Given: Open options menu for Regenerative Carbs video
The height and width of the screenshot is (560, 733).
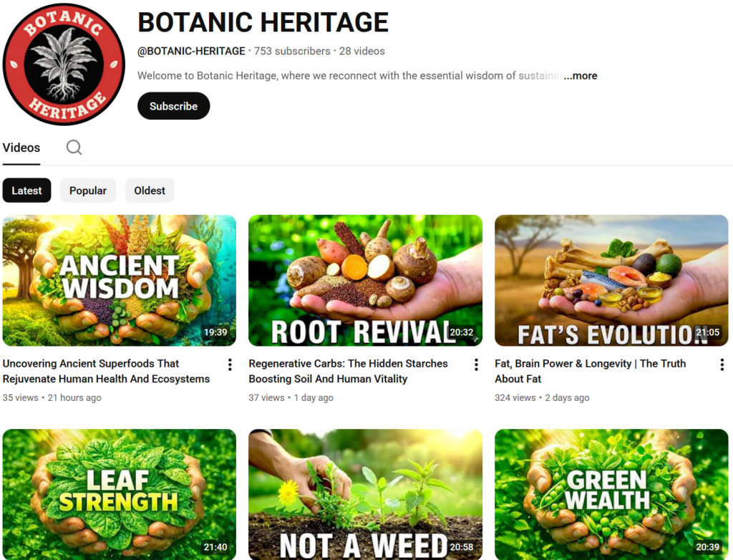Looking at the screenshot, I should (476, 365).
